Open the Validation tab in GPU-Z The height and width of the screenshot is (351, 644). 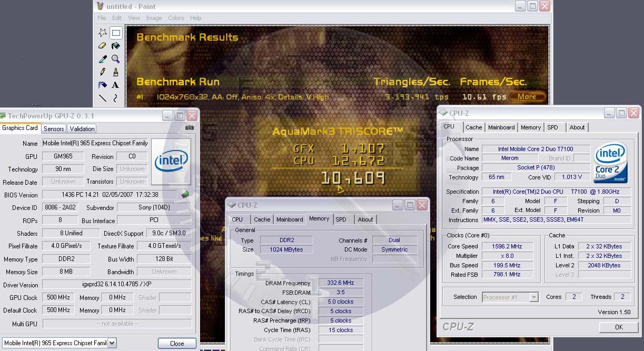[x=82, y=128]
